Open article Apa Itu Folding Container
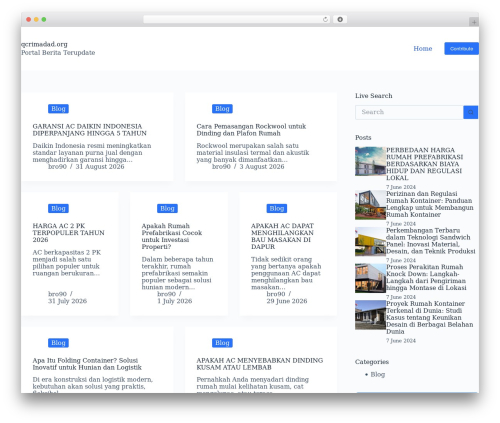 87,364
